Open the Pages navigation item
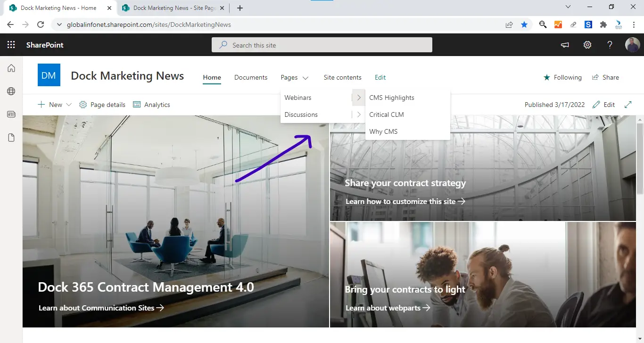The height and width of the screenshot is (343, 644). point(289,77)
